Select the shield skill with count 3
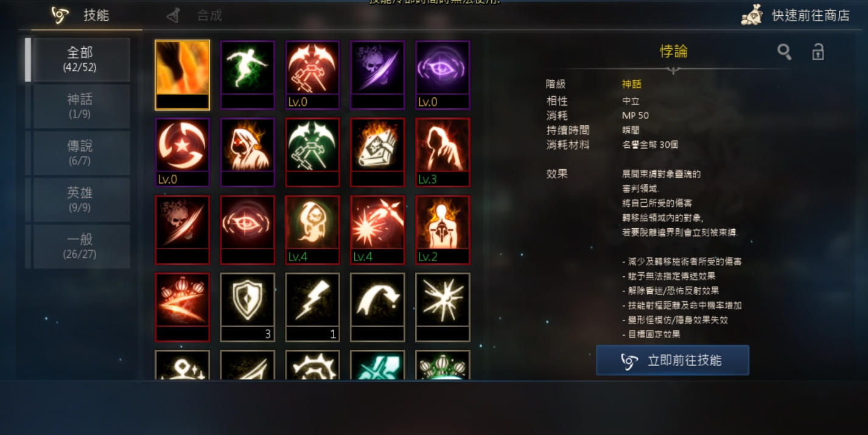Screen dimensions: 868x435 click(x=247, y=307)
